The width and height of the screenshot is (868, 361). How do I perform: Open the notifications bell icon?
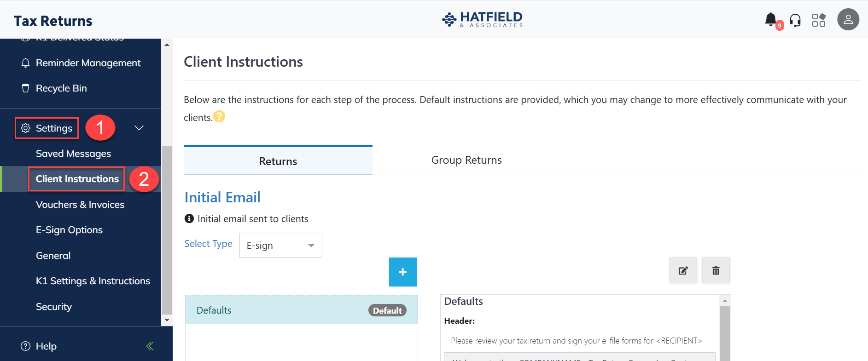(x=771, y=20)
